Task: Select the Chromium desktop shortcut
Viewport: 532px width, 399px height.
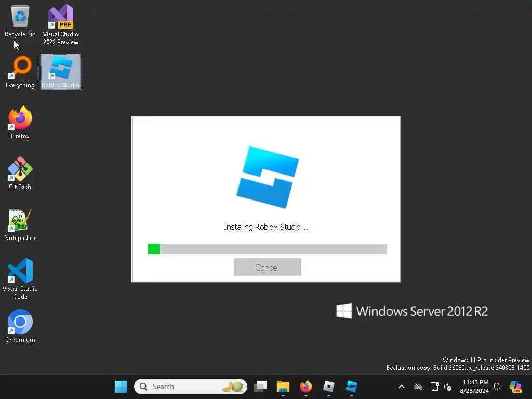Action: point(20,326)
